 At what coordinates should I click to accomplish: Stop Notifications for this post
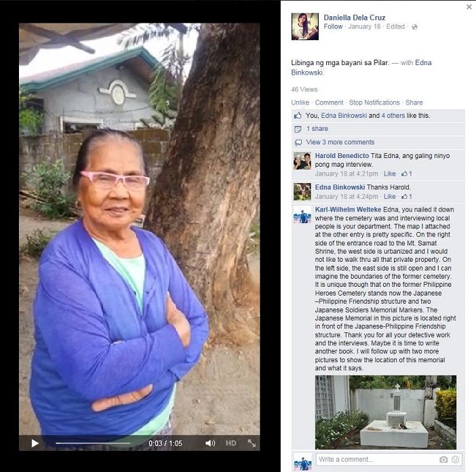pyautogui.click(x=374, y=102)
